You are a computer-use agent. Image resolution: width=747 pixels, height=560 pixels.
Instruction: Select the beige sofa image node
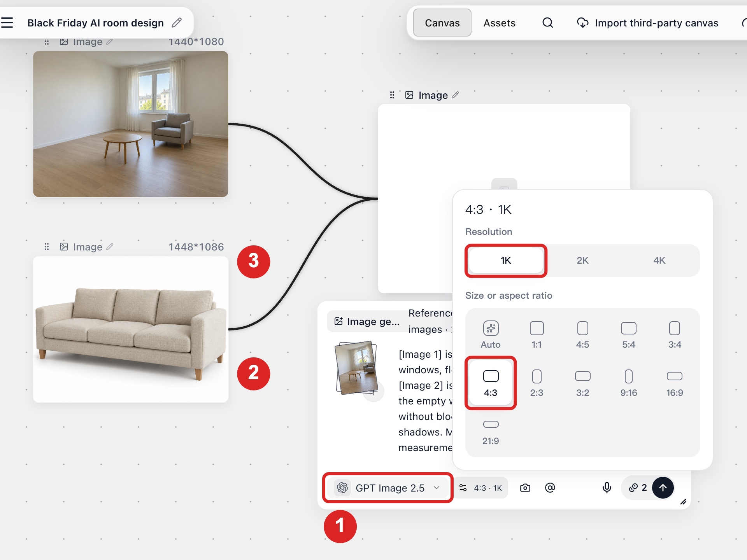coord(131,329)
